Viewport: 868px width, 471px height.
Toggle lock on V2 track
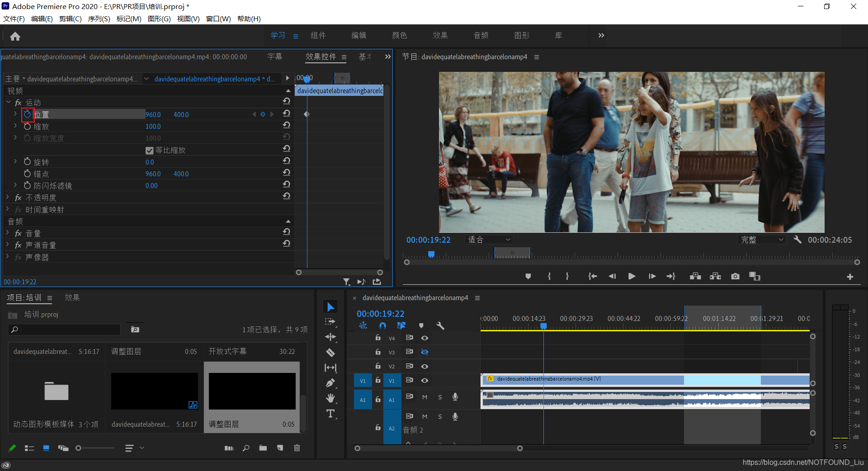coord(378,366)
